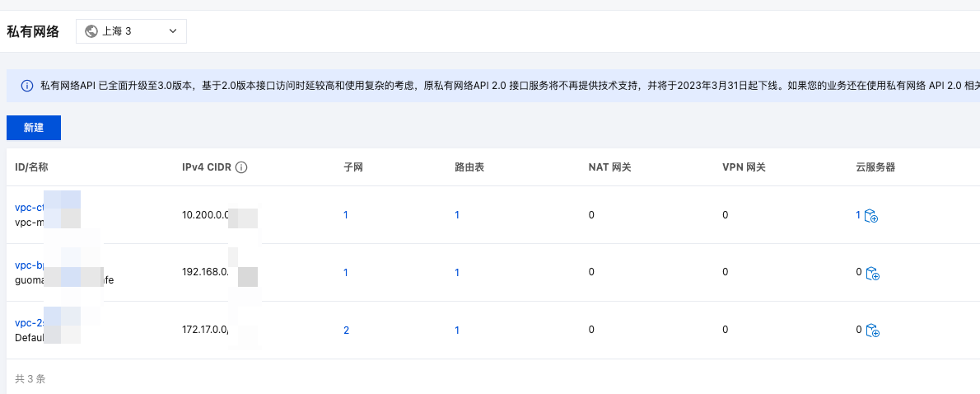Open route table count in the 10.200.0.0 row
980x394 pixels.
(457, 215)
